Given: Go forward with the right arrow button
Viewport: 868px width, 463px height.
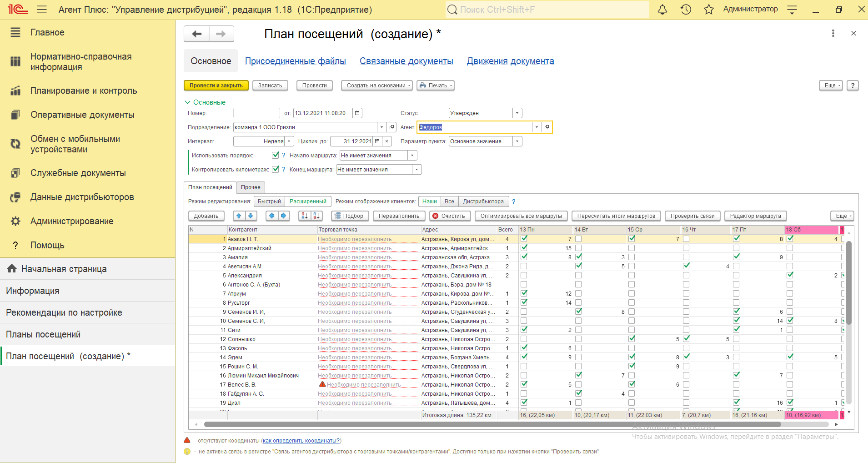Looking at the screenshot, I should (x=221, y=34).
